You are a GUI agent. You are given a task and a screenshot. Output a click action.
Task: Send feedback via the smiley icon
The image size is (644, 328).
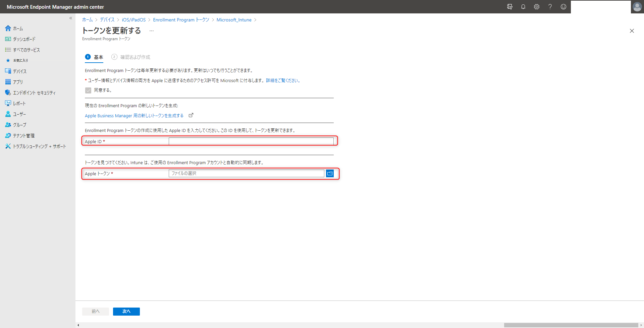pyautogui.click(x=563, y=7)
